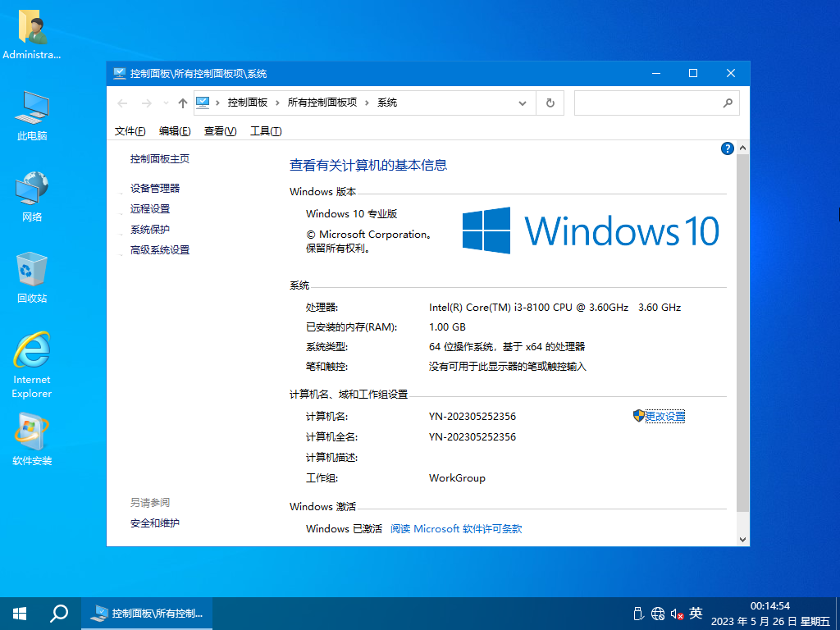Open the Recycle Bin (回收站) desktop icon
Viewport: 840px width, 630px height.
point(32,276)
